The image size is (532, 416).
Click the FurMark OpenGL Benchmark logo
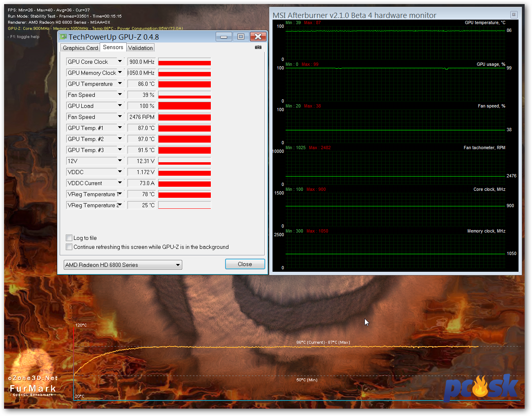pyautogui.click(x=33, y=385)
